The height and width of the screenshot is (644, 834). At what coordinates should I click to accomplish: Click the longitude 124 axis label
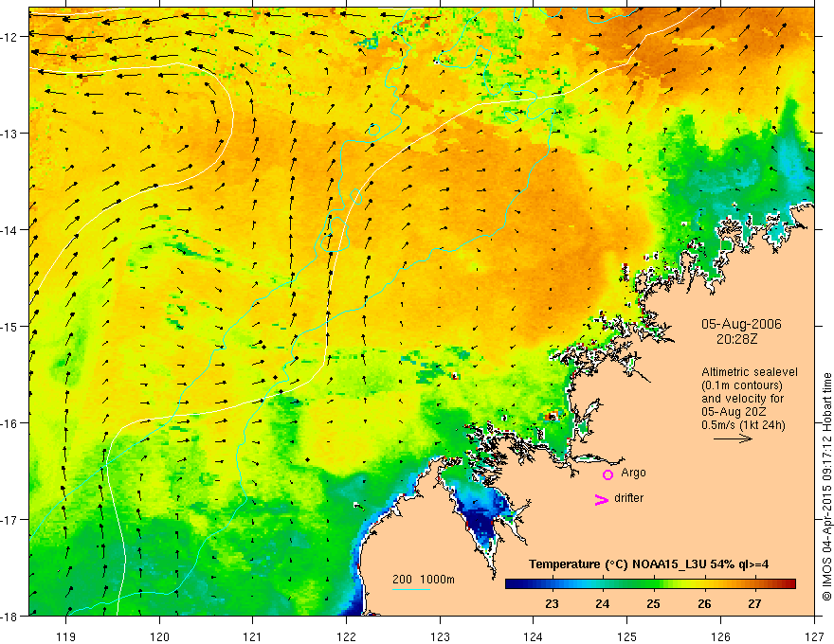point(534,636)
